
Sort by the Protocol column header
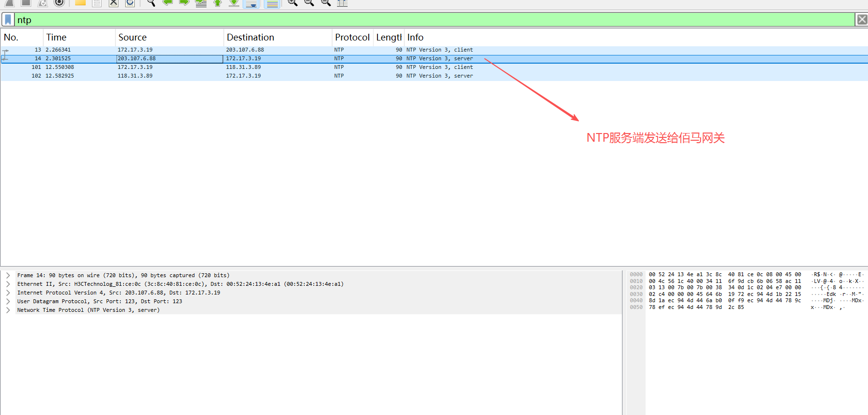(352, 38)
